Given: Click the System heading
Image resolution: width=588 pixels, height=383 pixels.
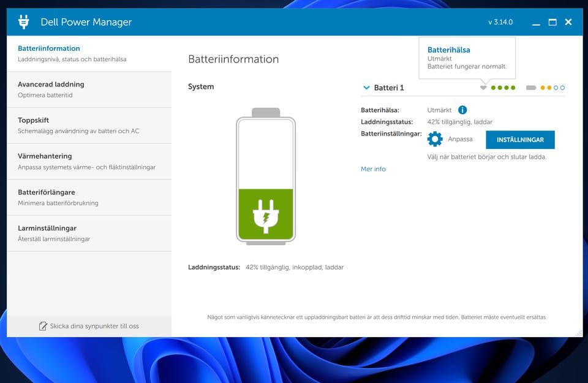Looking at the screenshot, I should [201, 86].
